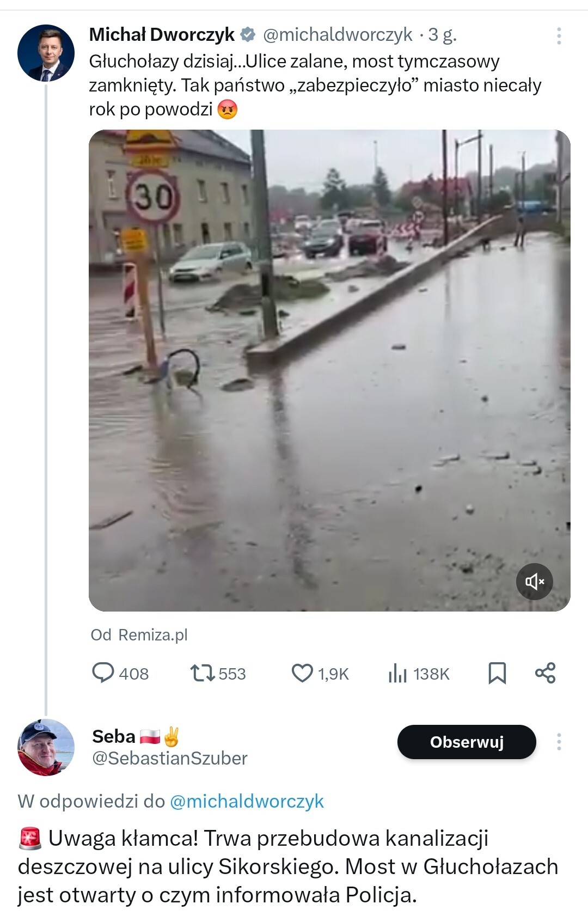Open more options for Dworczyk's tweet
Image resolution: width=588 pixels, height=916 pixels.
pos(559,36)
